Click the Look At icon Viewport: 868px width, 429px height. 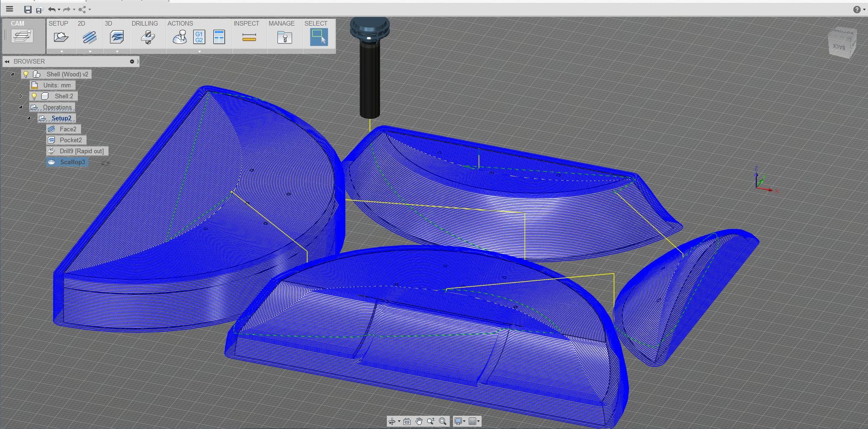pyautogui.click(x=407, y=421)
